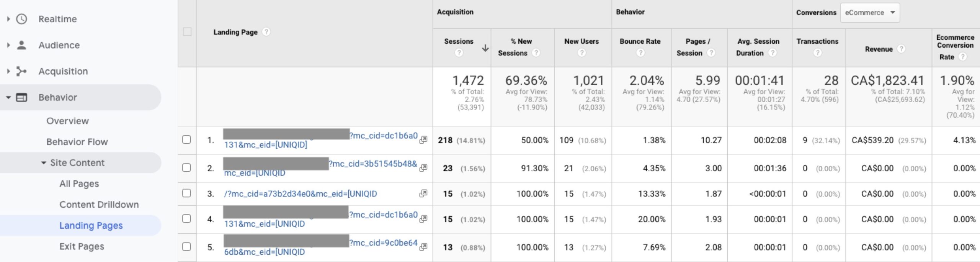Open the /?mc_cid=a73b2d34e0 landing page link
Screen dimensions: 980x262
tap(300, 194)
